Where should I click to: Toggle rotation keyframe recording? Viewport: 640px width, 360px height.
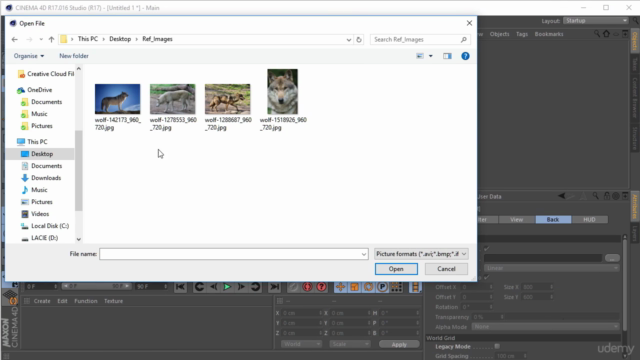[368, 287]
